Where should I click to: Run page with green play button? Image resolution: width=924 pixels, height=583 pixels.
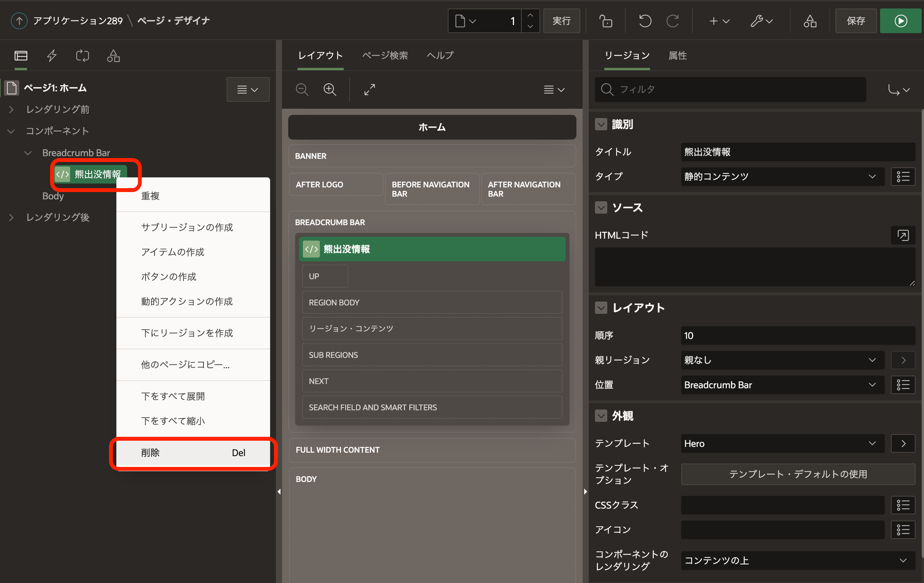point(900,21)
